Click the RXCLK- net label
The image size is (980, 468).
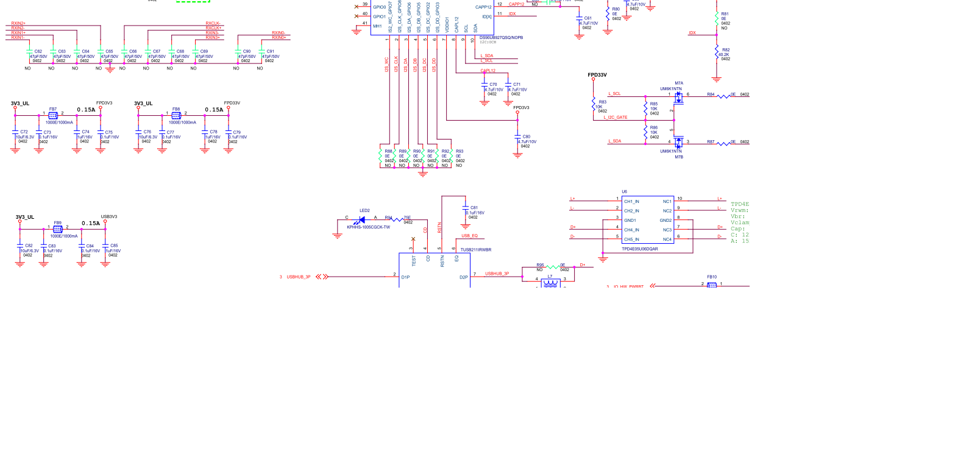(x=213, y=23)
